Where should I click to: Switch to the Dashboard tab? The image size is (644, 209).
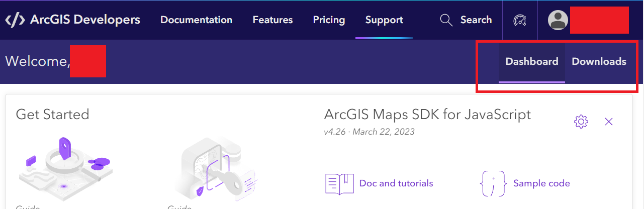532,61
